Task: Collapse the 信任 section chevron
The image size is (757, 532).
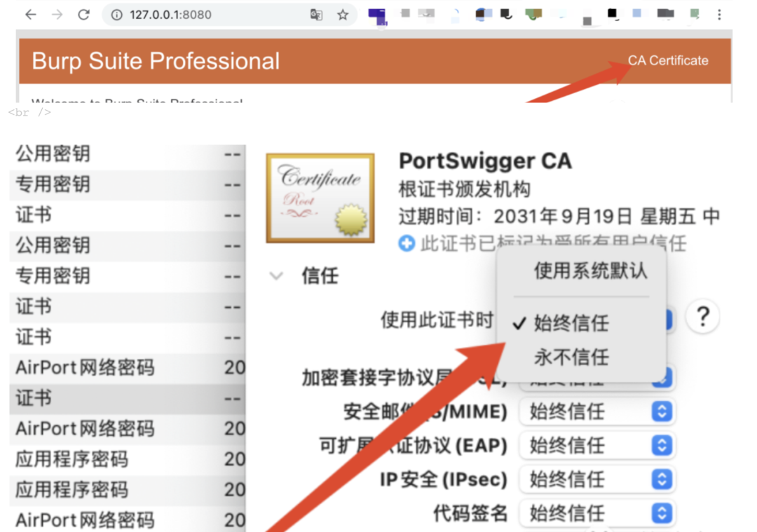Action: click(x=276, y=276)
